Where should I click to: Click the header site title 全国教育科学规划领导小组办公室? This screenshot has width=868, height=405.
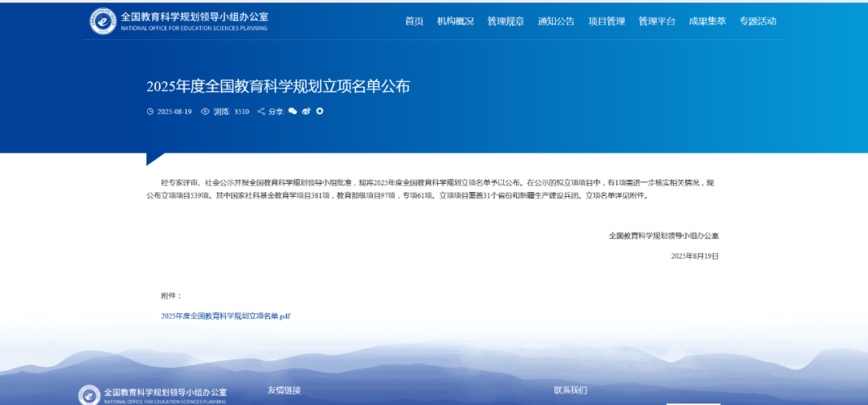pos(194,17)
